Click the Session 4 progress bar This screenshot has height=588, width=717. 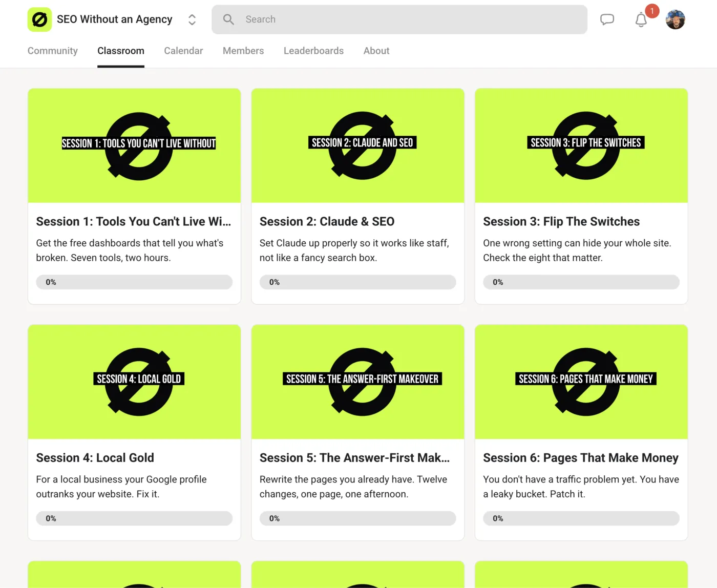point(134,518)
